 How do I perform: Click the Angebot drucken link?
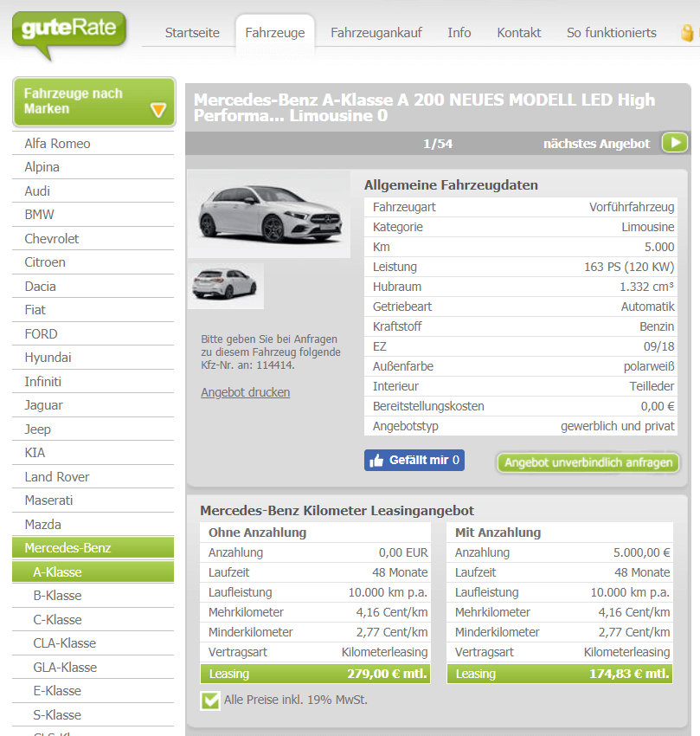[x=246, y=392]
